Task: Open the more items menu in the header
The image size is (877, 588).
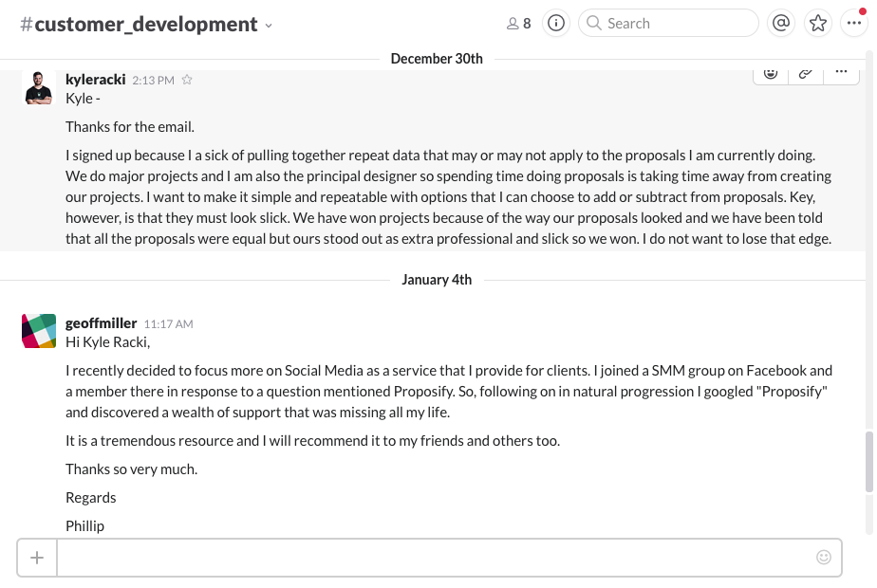Action: pos(854,24)
